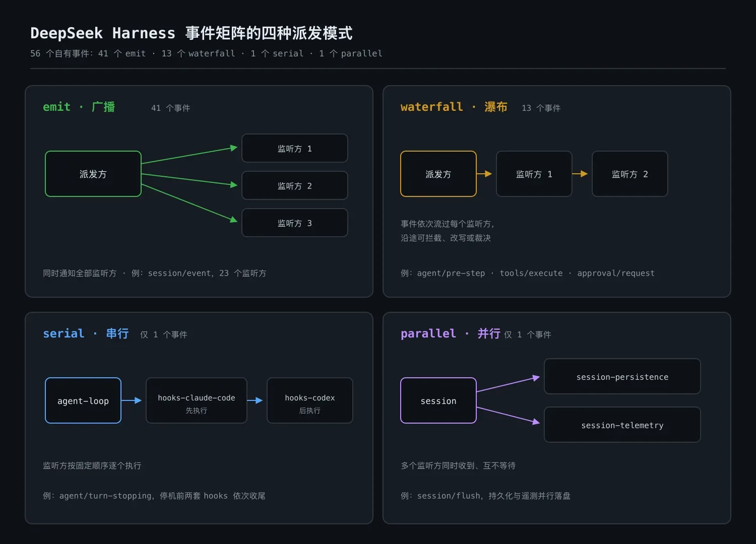Click the hooks-claude-code 先执行 box
The image size is (756, 544).
tap(197, 400)
